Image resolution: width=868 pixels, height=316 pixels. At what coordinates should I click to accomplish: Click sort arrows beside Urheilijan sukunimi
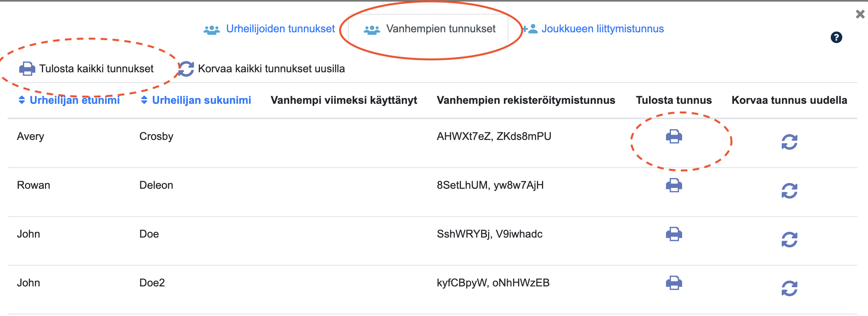pyautogui.click(x=144, y=100)
